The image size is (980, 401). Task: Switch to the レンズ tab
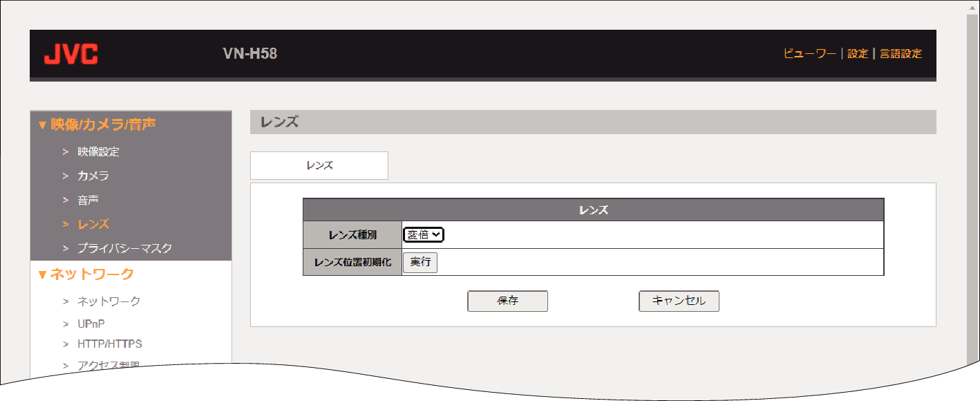(319, 166)
